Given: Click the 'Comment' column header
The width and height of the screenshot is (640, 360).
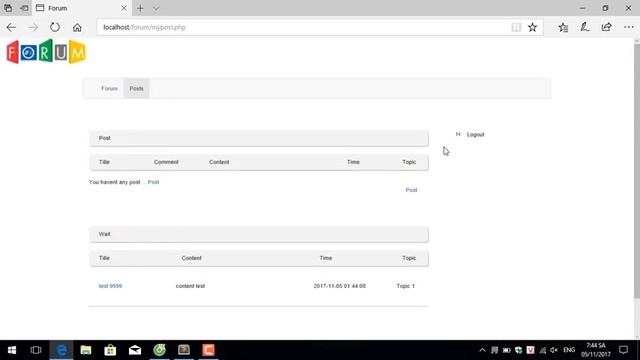Looking at the screenshot, I should click(166, 162).
